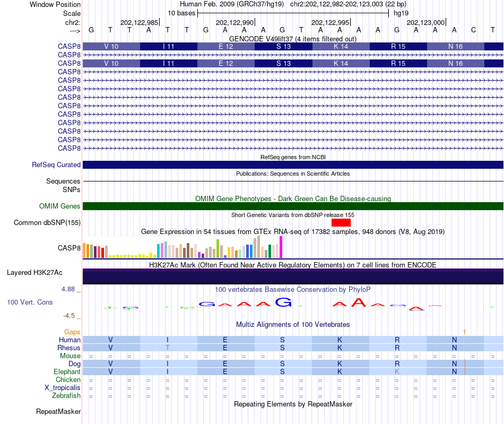Open GENCODE V49lift37 track title
The image size is (504, 424).
pos(292,39)
